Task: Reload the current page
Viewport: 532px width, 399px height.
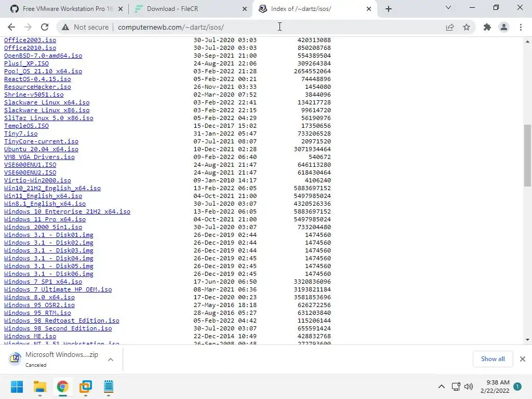Action: [45, 27]
